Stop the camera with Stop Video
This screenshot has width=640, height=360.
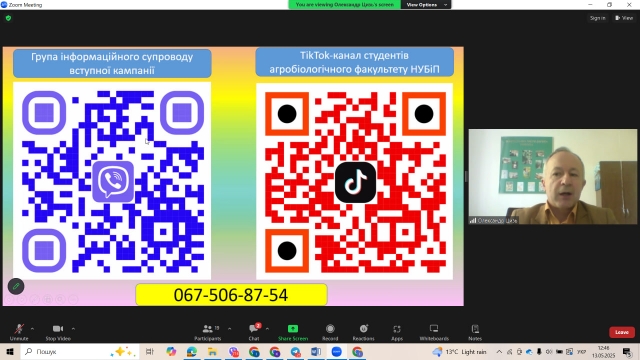[58, 332]
